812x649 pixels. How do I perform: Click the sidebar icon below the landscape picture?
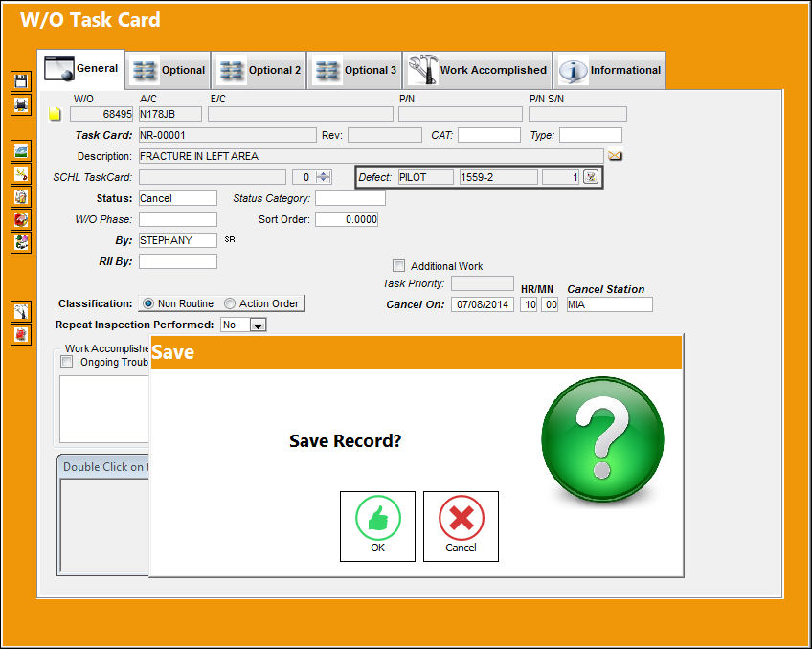tap(21, 174)
